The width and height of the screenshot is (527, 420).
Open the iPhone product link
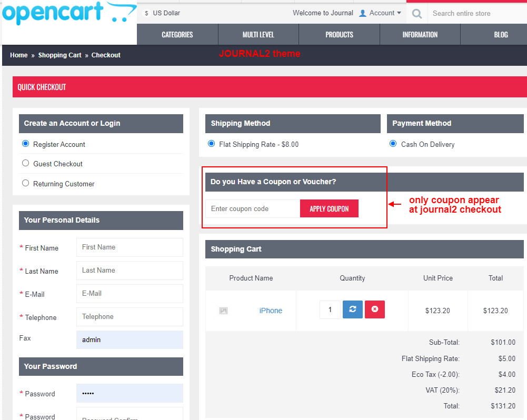[x=271, y=311]
